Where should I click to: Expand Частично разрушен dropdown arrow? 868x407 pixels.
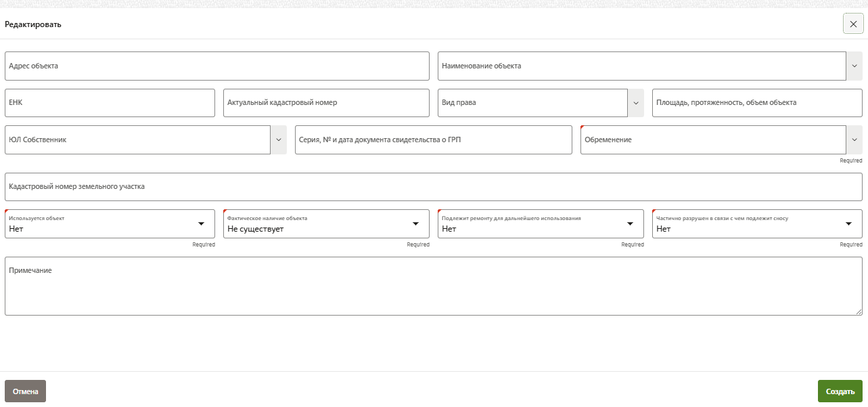coord(848,224)
